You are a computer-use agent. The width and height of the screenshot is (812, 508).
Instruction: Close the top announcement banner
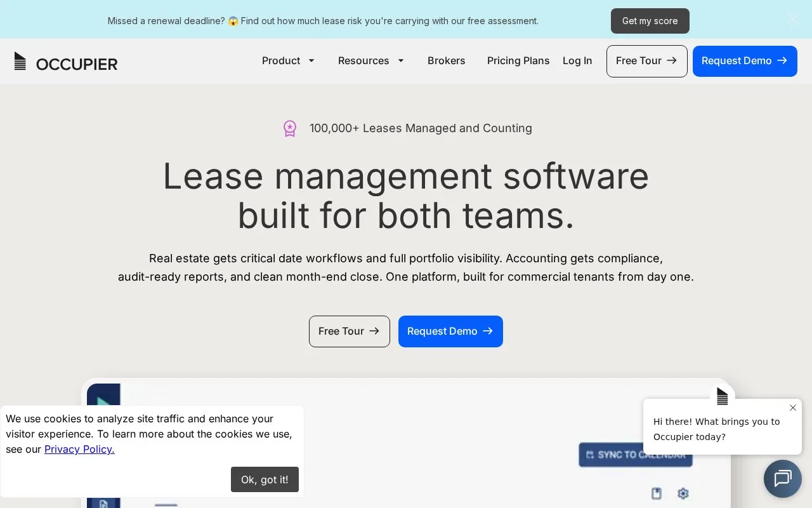(x=793, y=19)
